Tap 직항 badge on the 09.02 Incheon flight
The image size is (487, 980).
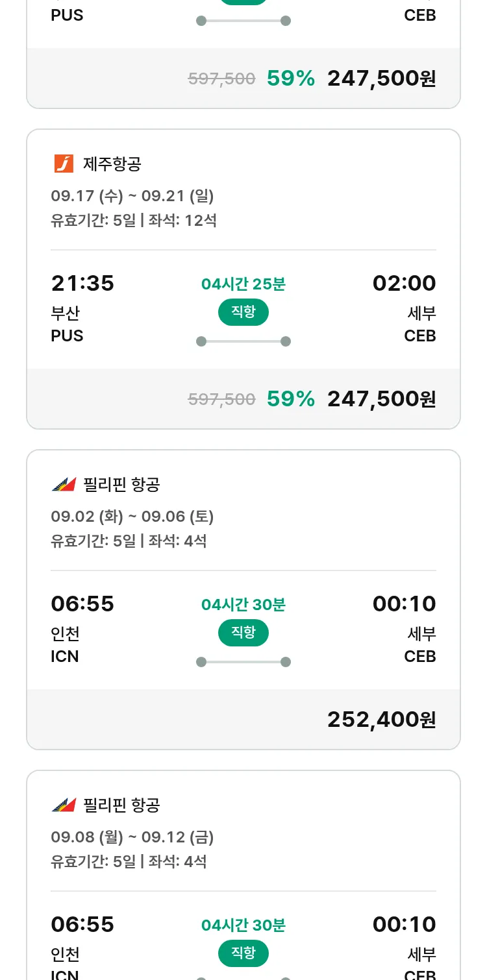[243, 633]
